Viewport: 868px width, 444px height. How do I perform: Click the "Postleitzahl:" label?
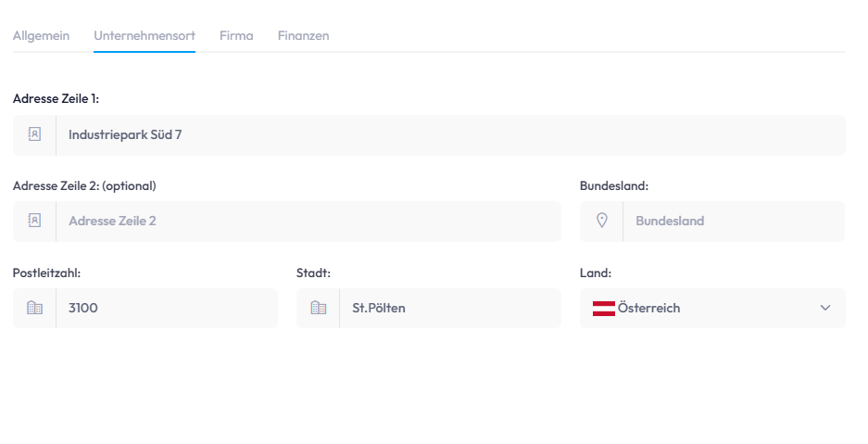[46, 273]
